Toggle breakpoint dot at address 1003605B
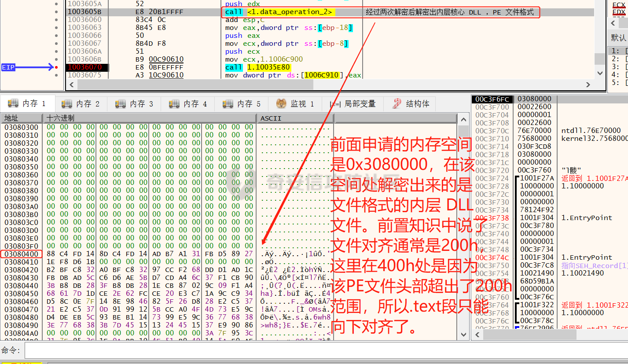 (56, 11)
